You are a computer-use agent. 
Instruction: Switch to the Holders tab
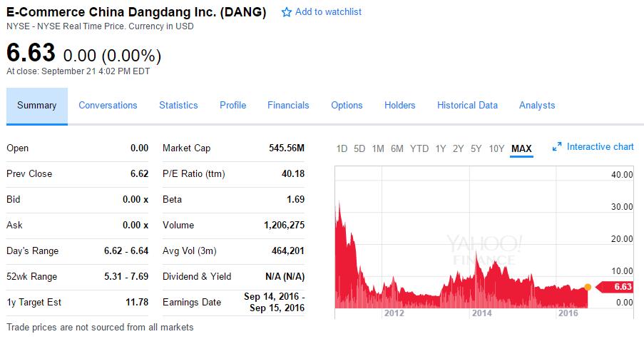tap(400, 105)
